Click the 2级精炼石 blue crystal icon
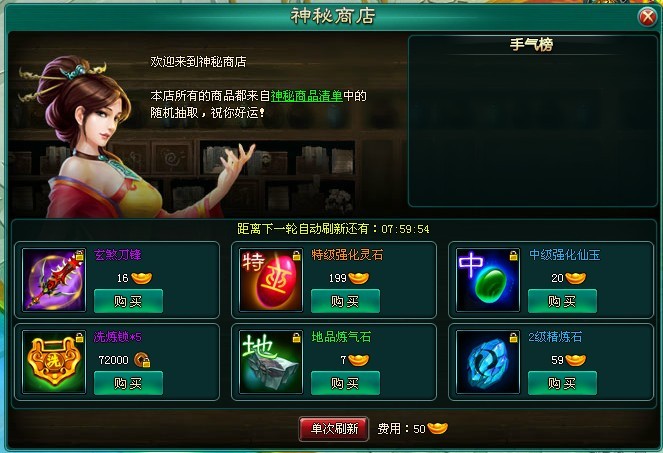 click(488, 362)
